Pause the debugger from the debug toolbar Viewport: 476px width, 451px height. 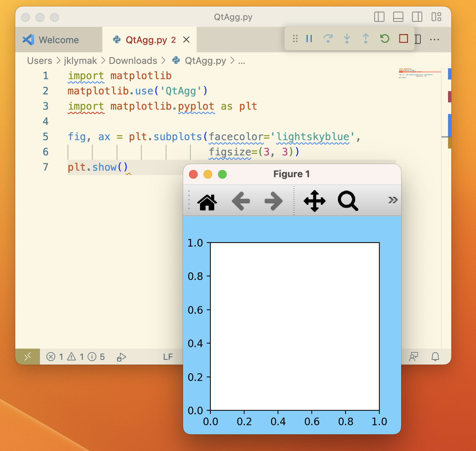pos(309,38)
